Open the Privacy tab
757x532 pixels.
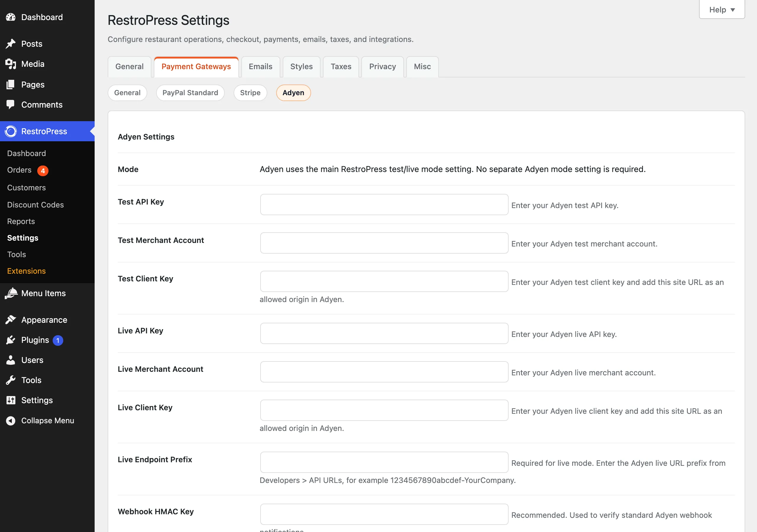pos(382,66)
